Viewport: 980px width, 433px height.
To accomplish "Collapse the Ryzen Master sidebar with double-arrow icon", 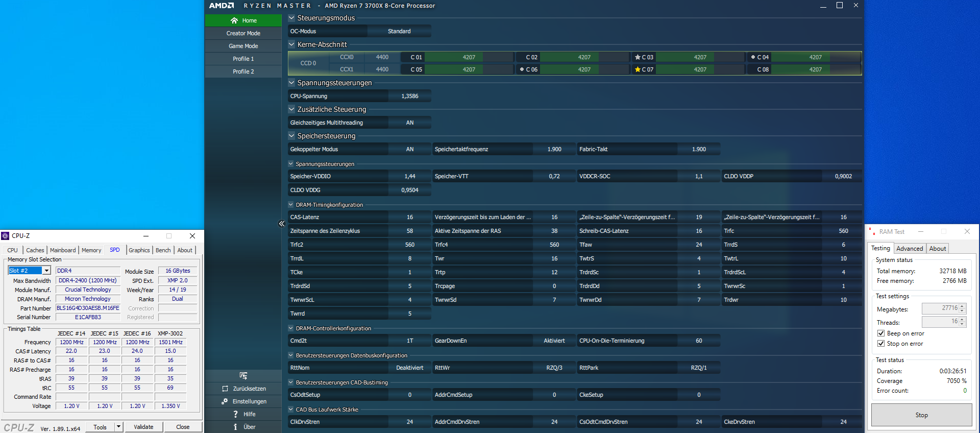I will (281, 224).
